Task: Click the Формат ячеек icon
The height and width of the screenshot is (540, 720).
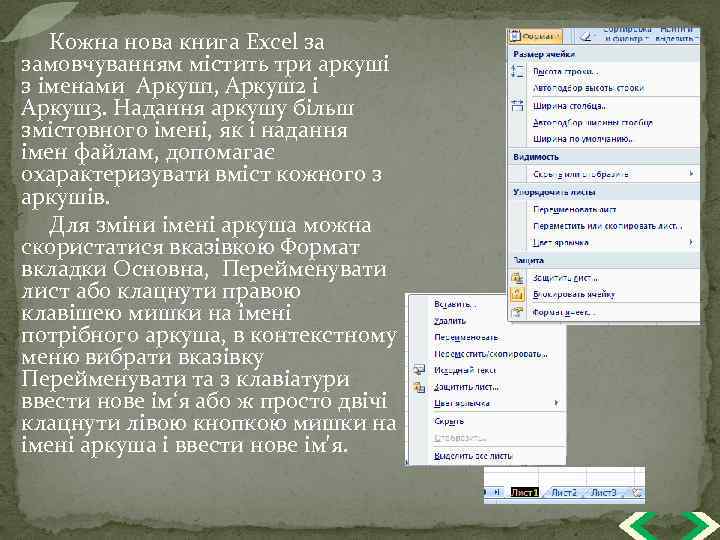Action: pyautogui.click(x=518, y=313)
